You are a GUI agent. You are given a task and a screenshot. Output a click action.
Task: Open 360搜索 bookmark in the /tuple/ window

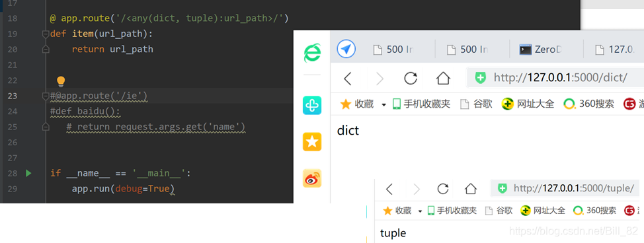tap(594, 211)
